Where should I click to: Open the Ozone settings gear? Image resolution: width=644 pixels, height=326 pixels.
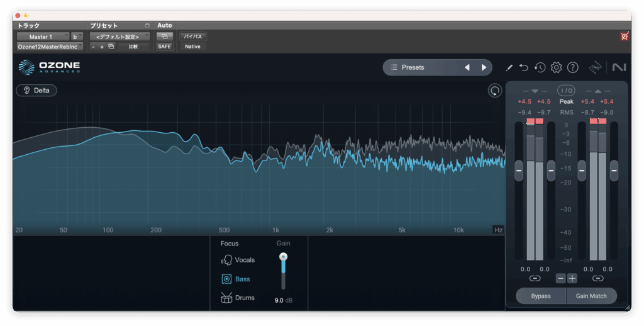(x=556, y=67)
